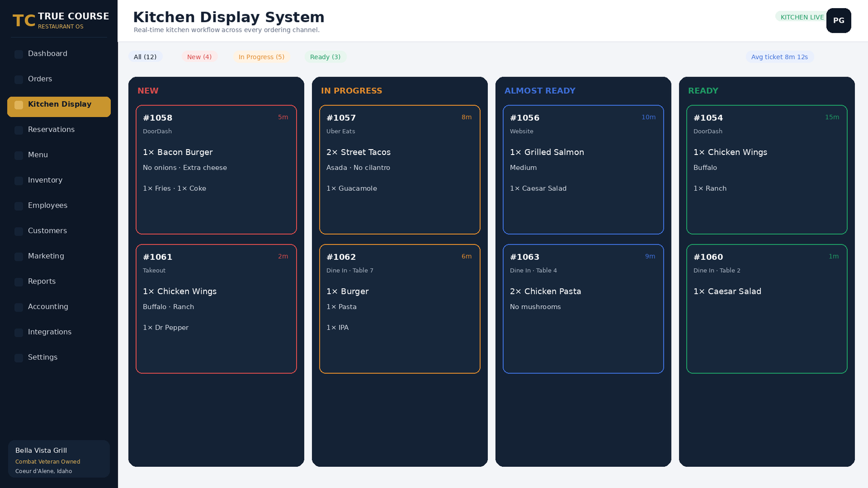868x488 pixels.
Task: Open Settings via its sidebar icon
Action: 18,358
